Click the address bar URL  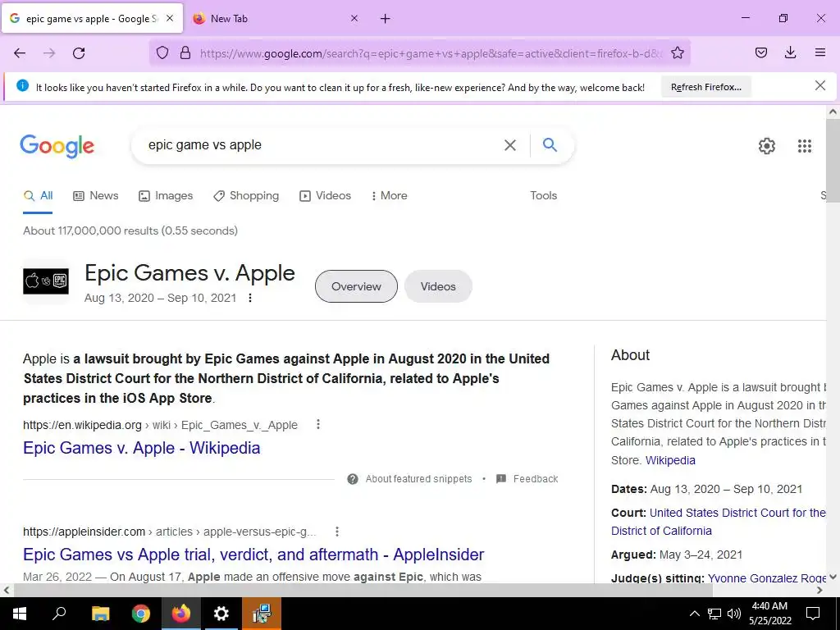(x=431, y=53)
